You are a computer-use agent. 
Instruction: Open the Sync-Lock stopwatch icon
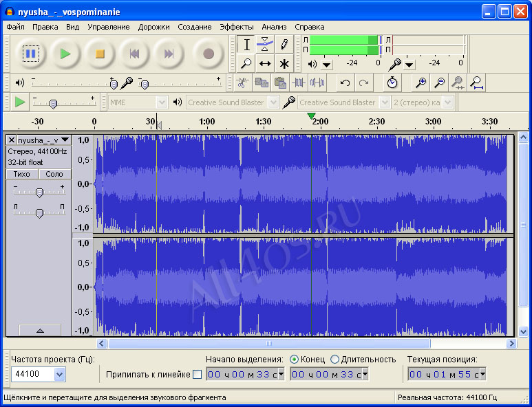(x=392, y=82)
